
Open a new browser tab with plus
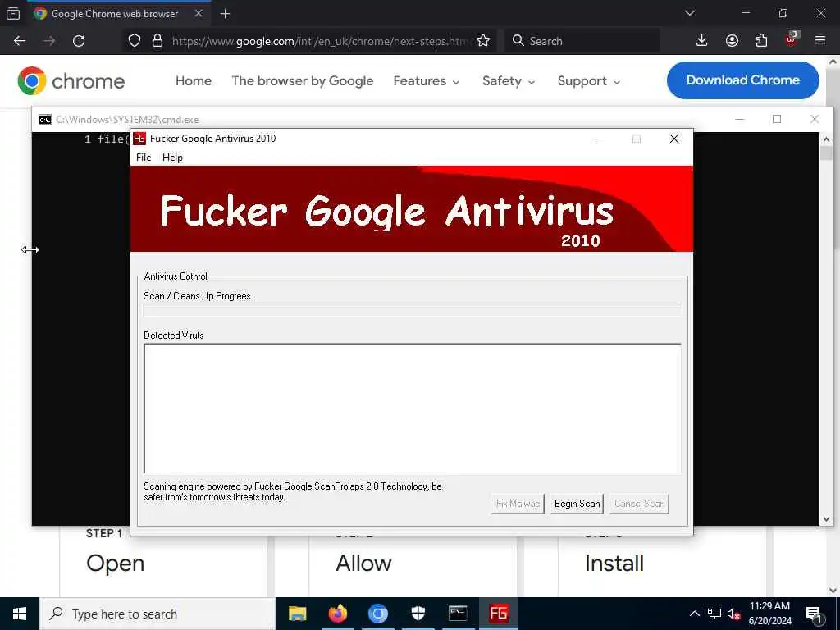click(x=225, y=14)
